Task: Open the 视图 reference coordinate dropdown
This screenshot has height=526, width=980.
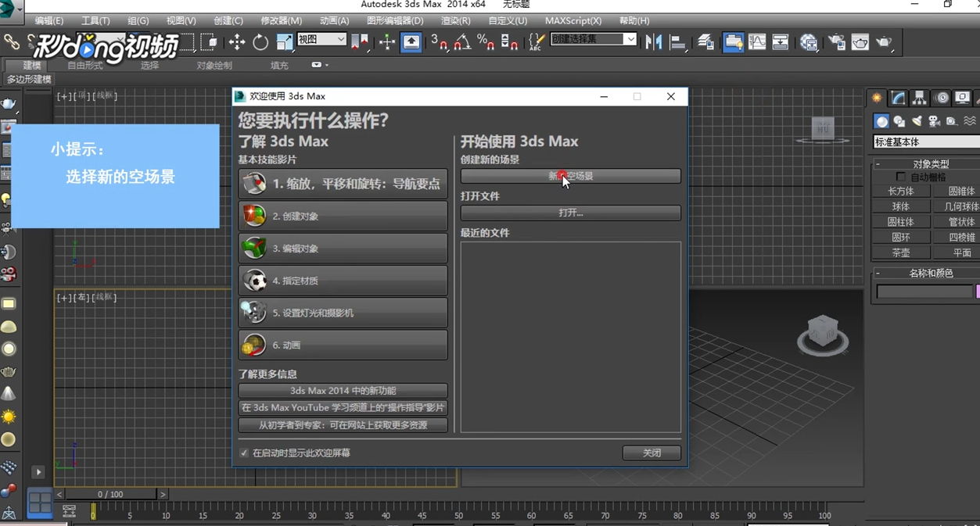Action: [x=322, y=39]
